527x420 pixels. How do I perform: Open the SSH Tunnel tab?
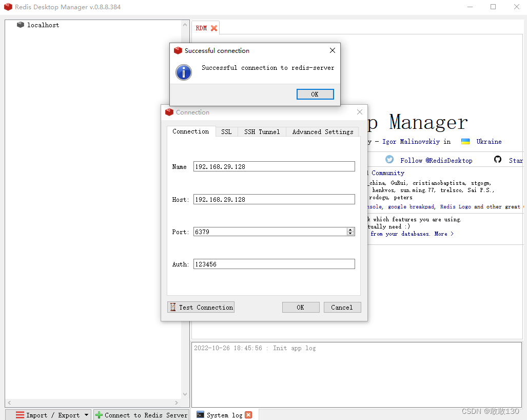[x=262, y=132]
